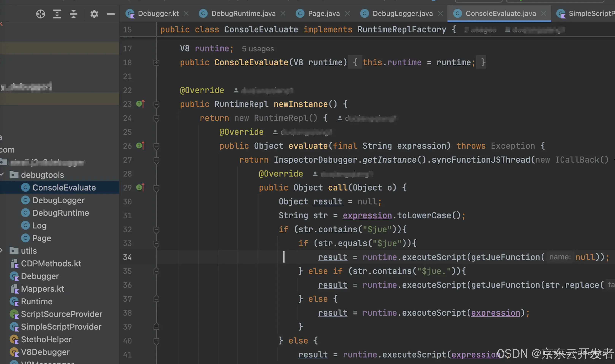
Task: Click the ConsoleEvaluate class icon in project tree
Action: click(x=25, y=187)
